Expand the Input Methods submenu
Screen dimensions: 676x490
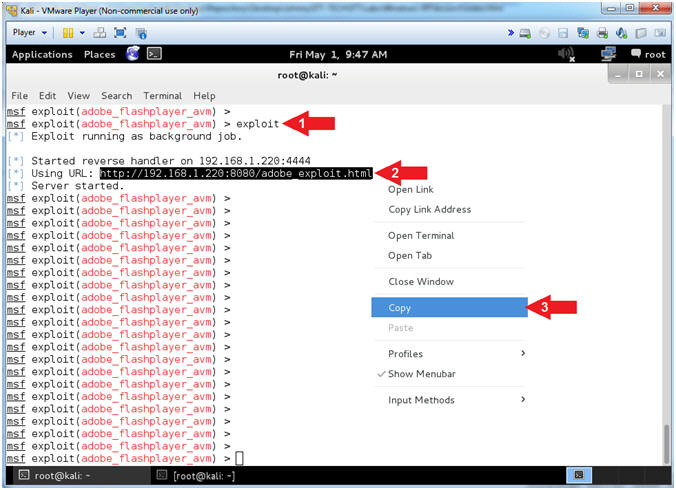click(449, 400)
